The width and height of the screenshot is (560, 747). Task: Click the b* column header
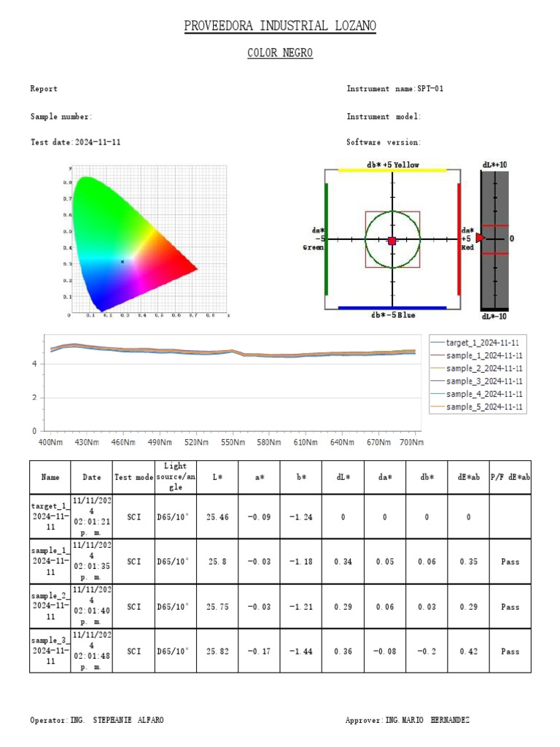point(301,477)
